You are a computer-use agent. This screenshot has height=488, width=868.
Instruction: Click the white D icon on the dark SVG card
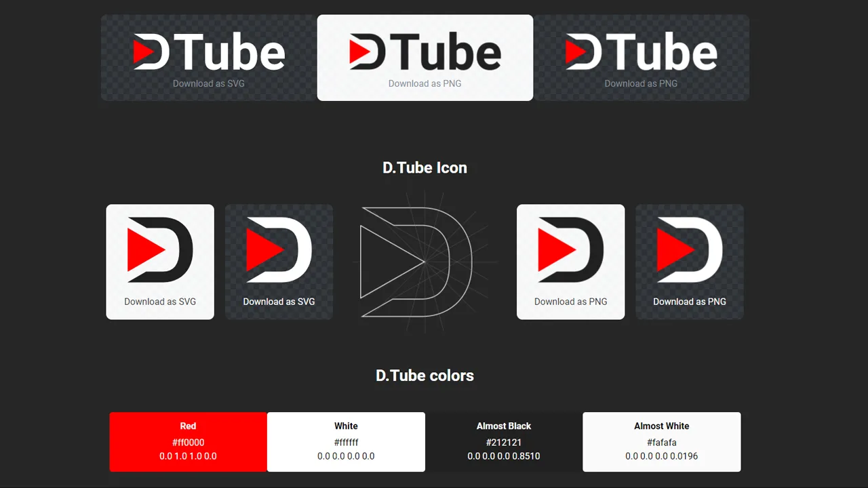279,250
